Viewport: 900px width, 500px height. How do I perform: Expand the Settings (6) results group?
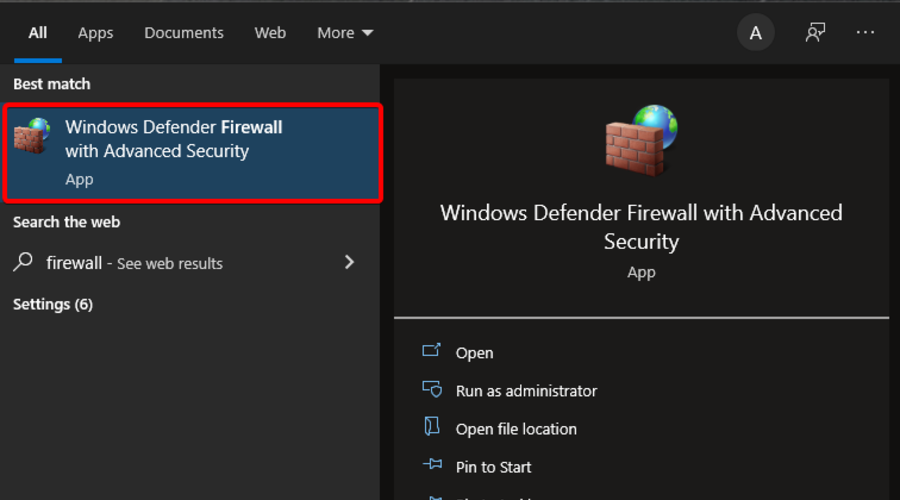(x=53, y=304)
